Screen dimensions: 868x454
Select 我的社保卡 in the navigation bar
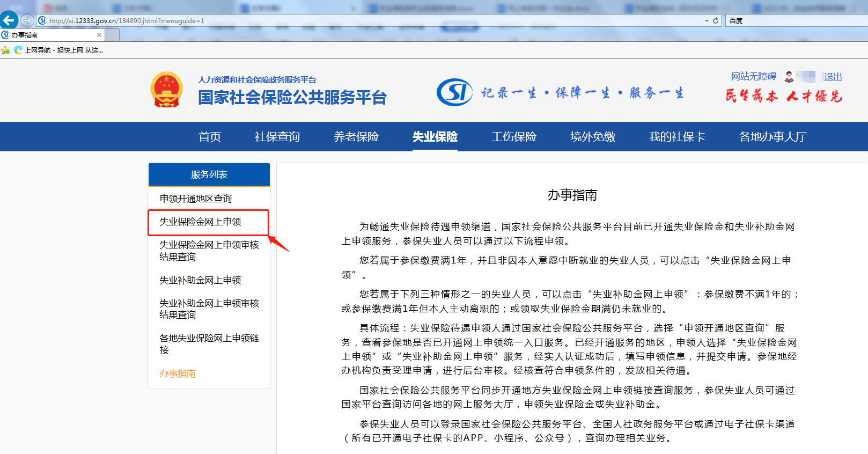(676, 137)
